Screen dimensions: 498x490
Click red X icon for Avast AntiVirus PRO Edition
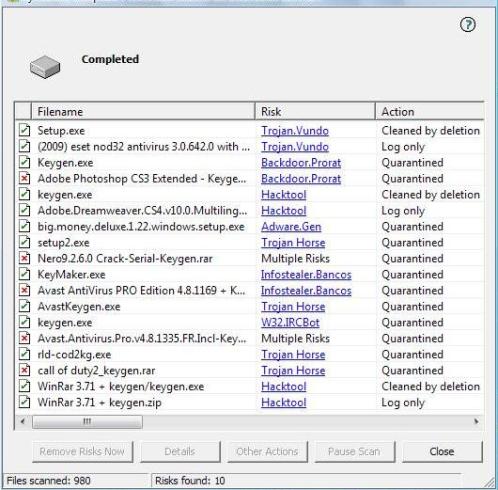tap(24, 290)
